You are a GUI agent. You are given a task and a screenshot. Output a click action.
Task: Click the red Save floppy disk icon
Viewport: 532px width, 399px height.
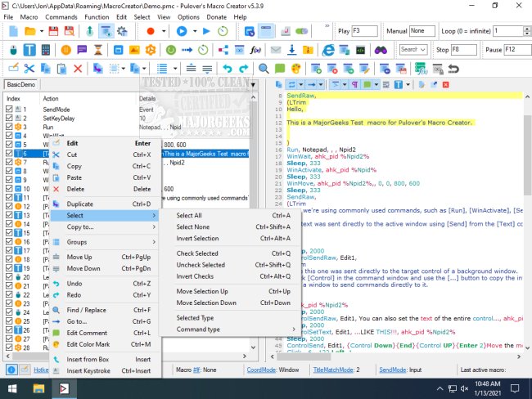coord(53,31)
